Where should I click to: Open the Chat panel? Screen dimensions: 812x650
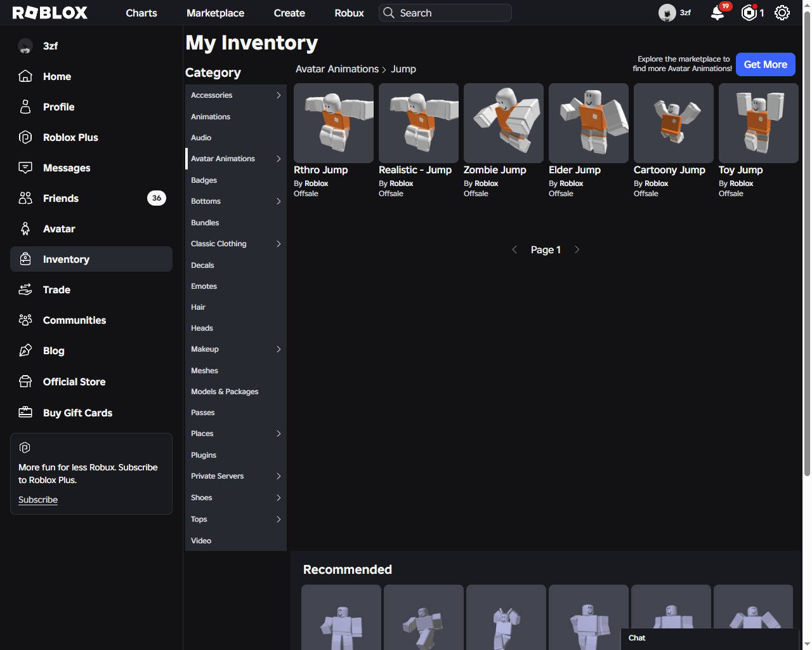709,639
